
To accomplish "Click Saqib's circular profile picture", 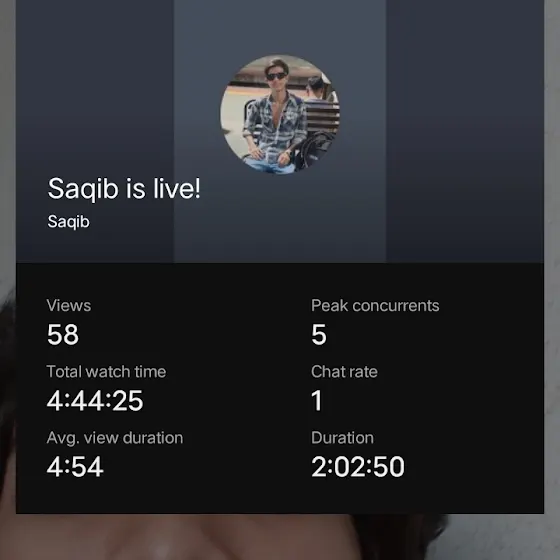I will pos(280,114).
